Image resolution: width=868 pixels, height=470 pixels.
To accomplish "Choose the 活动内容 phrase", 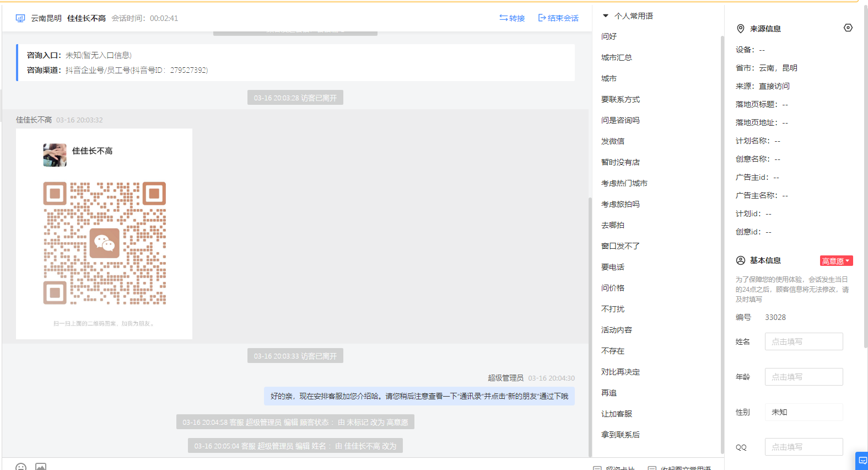I will (617, 330).
